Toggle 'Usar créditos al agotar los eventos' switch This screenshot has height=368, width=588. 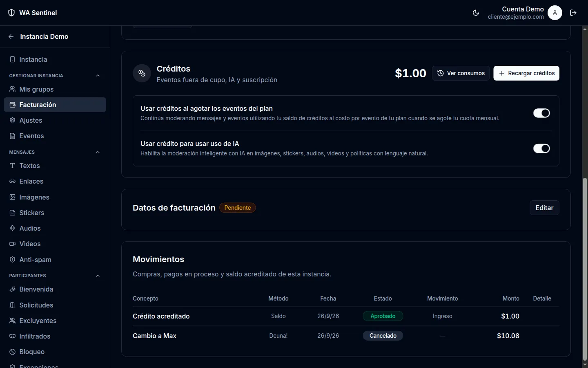(541, 113)
